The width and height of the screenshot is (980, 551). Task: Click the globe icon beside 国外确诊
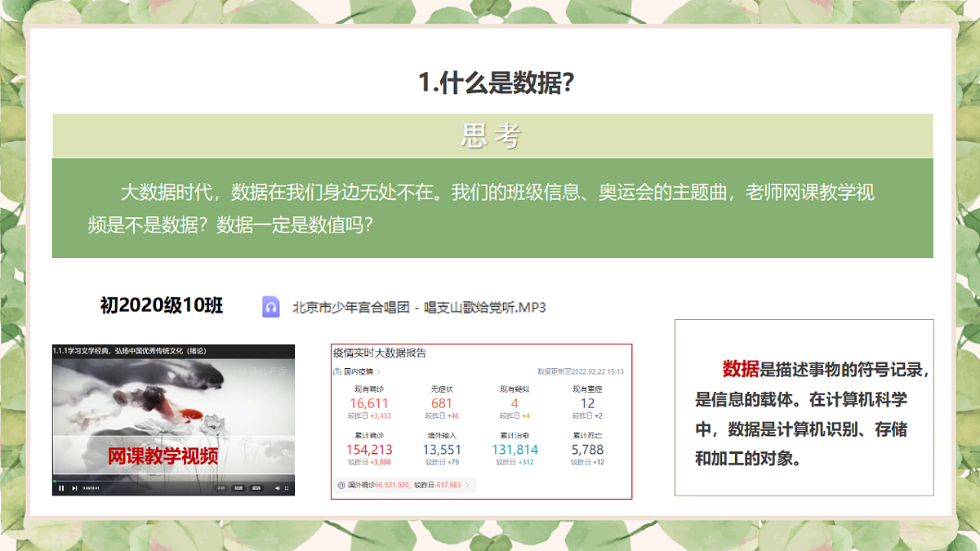click(341, 485)
